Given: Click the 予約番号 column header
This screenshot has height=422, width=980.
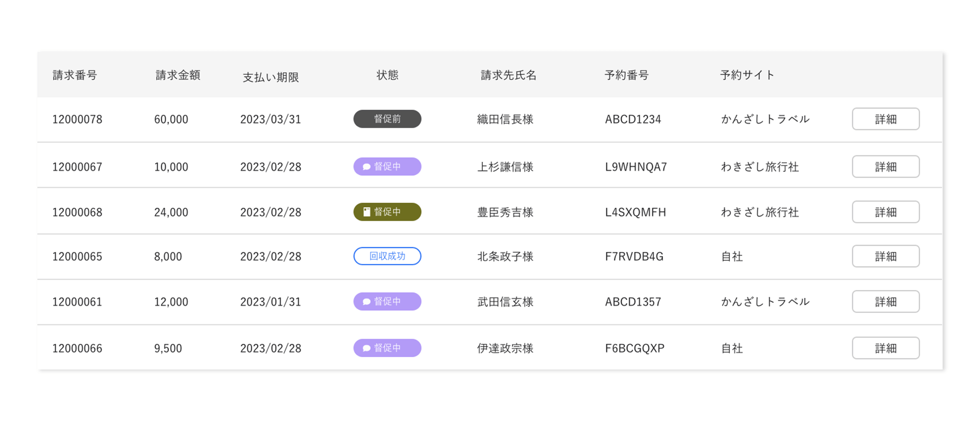Looking at the screenshot, I should click(x=627, y=75).
